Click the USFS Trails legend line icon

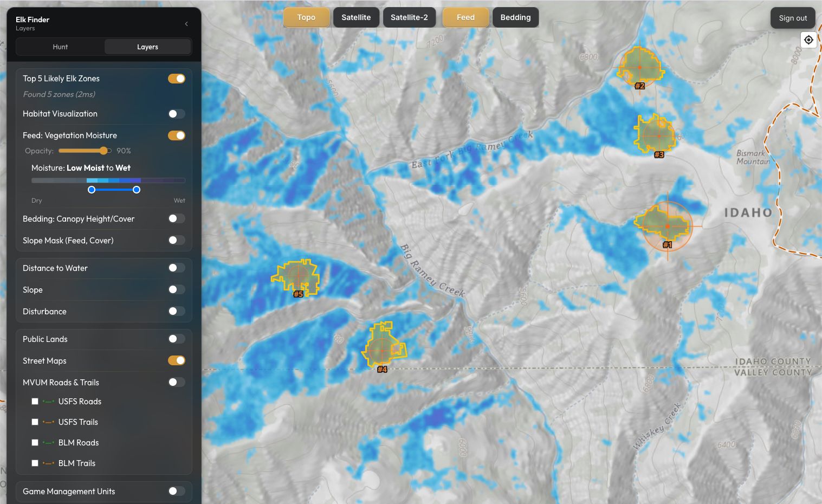tap(48, 422)
